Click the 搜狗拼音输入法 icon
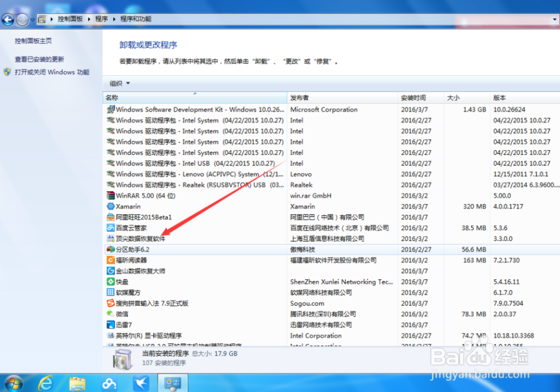Image resolution: width=560 pixels, height=392 pixels. tap(111, 303)
